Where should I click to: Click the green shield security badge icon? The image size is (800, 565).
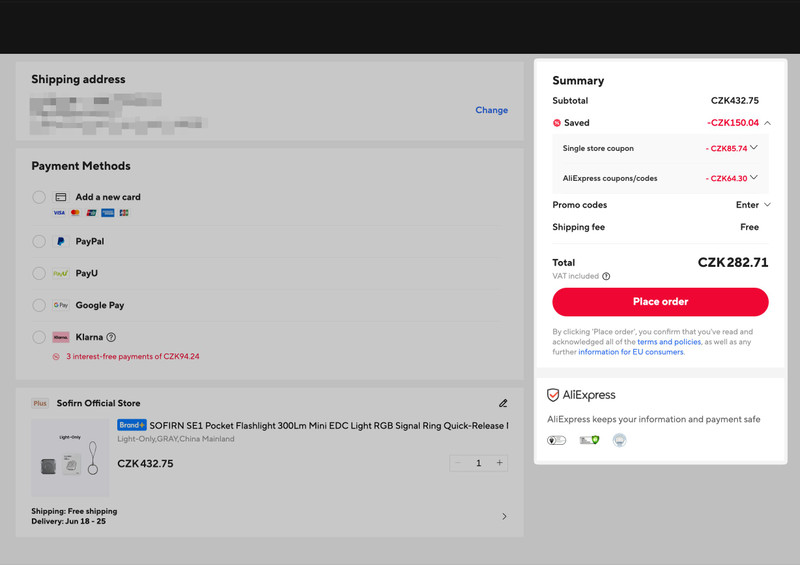(589, 440)
